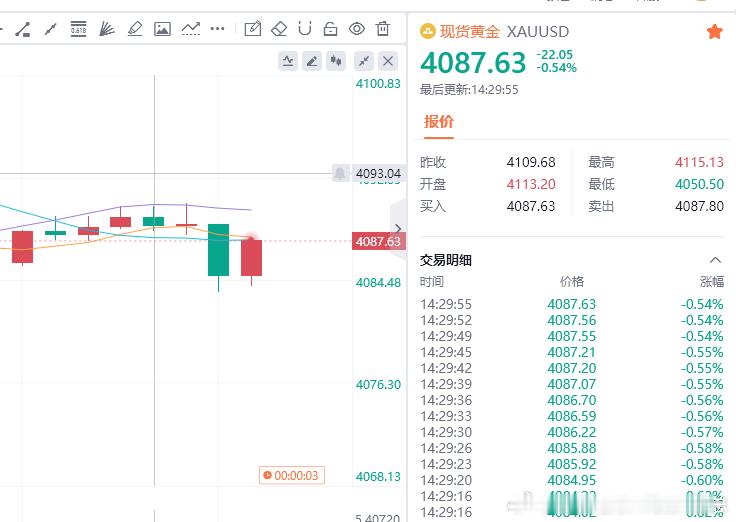736x522 pixels.
Task: Click the main quote price 4087.63
Action: coord(473,63)
